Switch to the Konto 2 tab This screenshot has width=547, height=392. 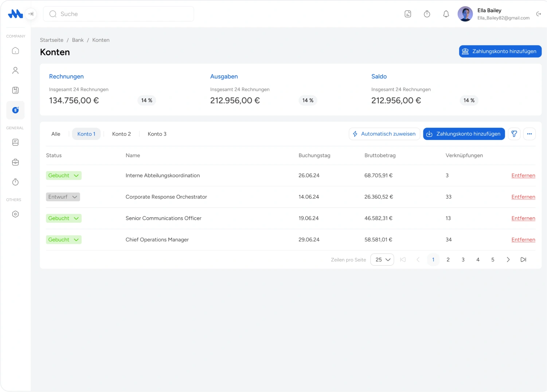[x=121, y=134]
